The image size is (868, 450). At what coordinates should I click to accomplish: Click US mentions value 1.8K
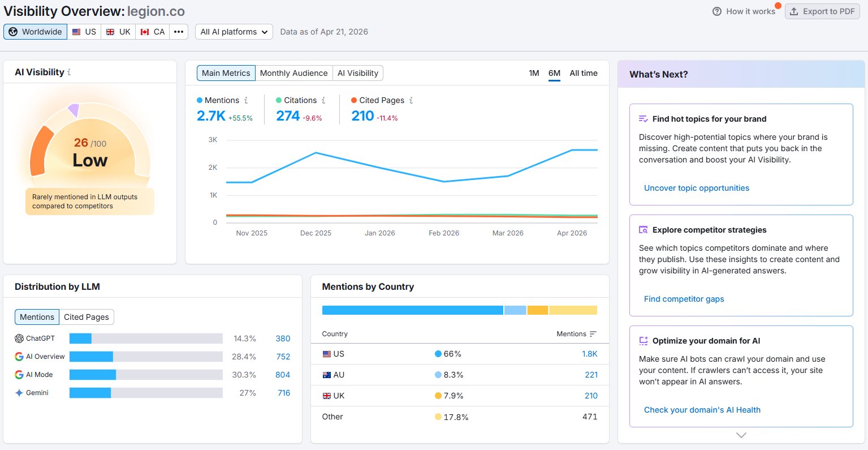[x=590, y=354]
